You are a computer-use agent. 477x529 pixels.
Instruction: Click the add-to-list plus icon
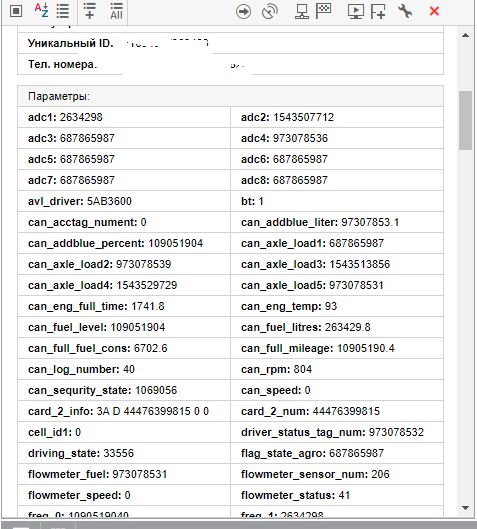[89, 11]
